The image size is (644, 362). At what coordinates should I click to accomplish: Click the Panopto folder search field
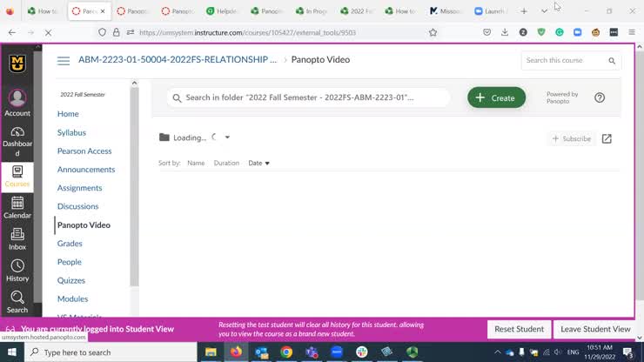[309, 97]
